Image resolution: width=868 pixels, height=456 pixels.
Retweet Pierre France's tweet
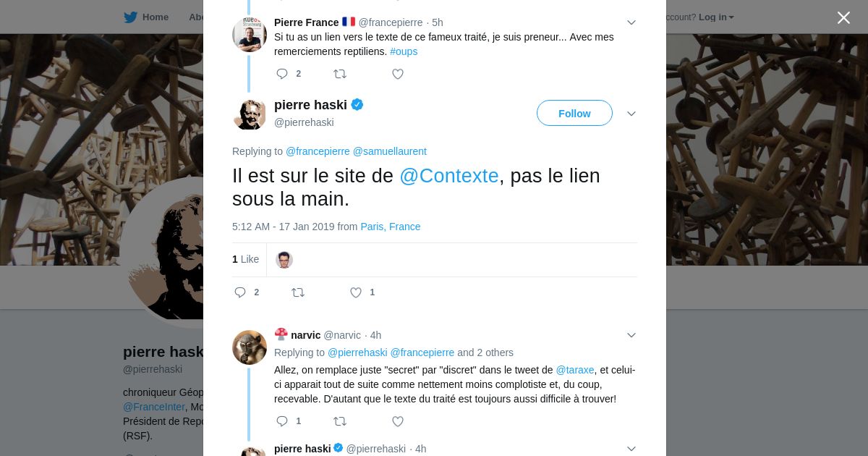340,74
